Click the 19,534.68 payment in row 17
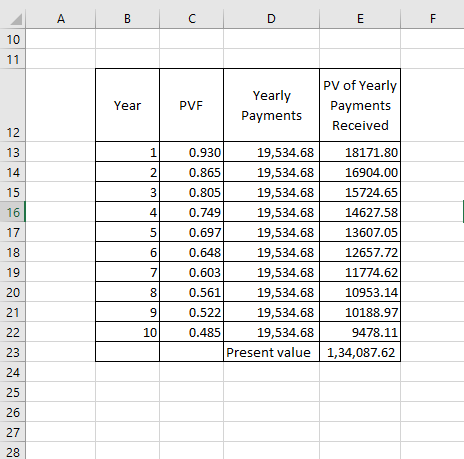 coord(271,232)
